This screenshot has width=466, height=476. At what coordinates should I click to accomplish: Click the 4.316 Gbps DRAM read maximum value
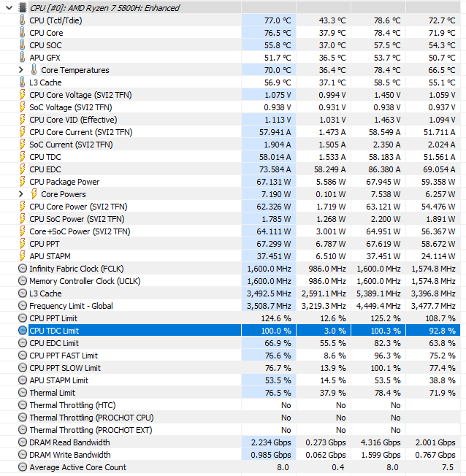[381, 442]
